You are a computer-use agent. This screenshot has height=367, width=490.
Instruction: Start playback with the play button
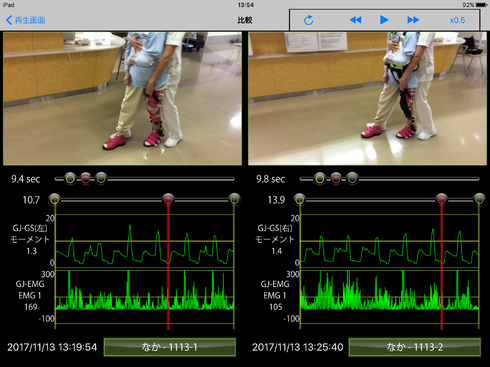[x=384, y=20]
